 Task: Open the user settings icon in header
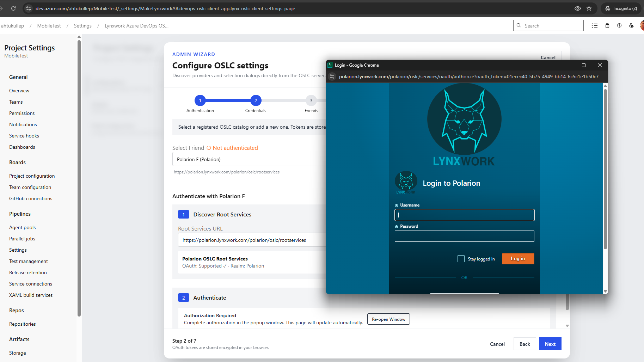click(631, 25)
